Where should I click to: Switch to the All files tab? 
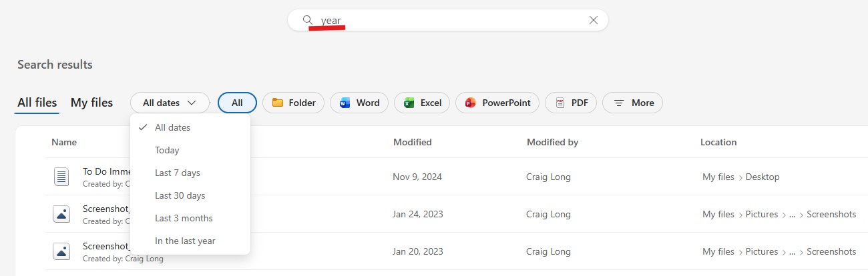37,103
